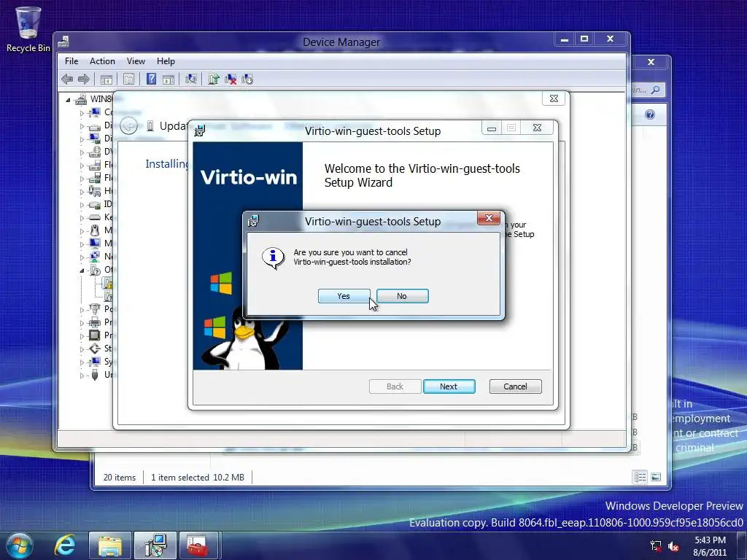Expand the Computer category in device tree
The image size is (747, 560).
click(82, 113)
